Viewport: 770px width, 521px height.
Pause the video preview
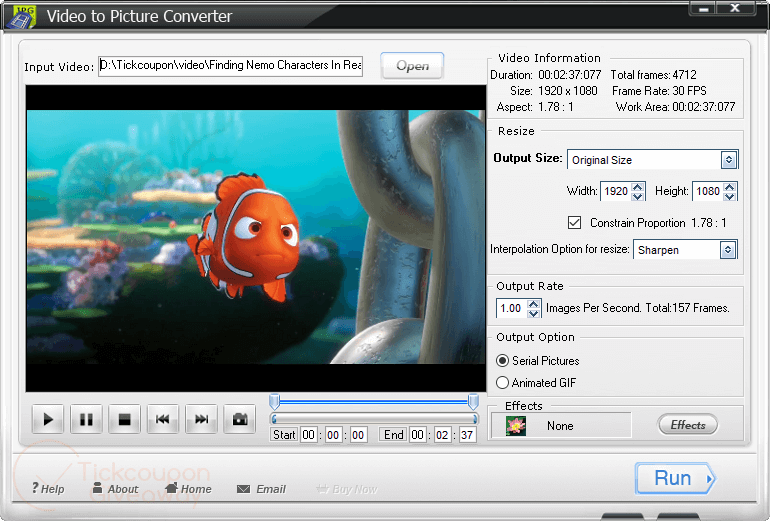86,419
